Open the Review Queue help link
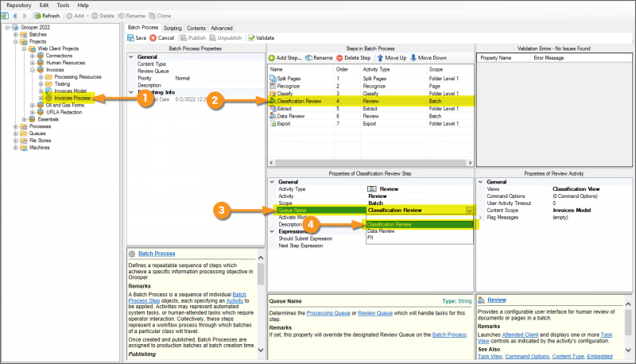 [375, 313]
